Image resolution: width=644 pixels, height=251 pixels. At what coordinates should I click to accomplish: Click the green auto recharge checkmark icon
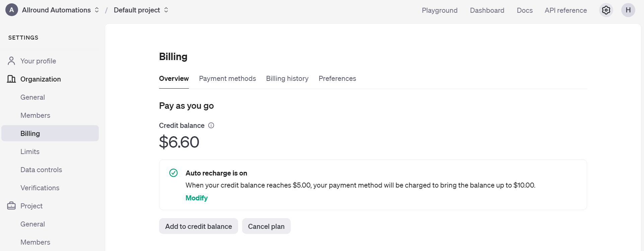(x=173, y=173)
